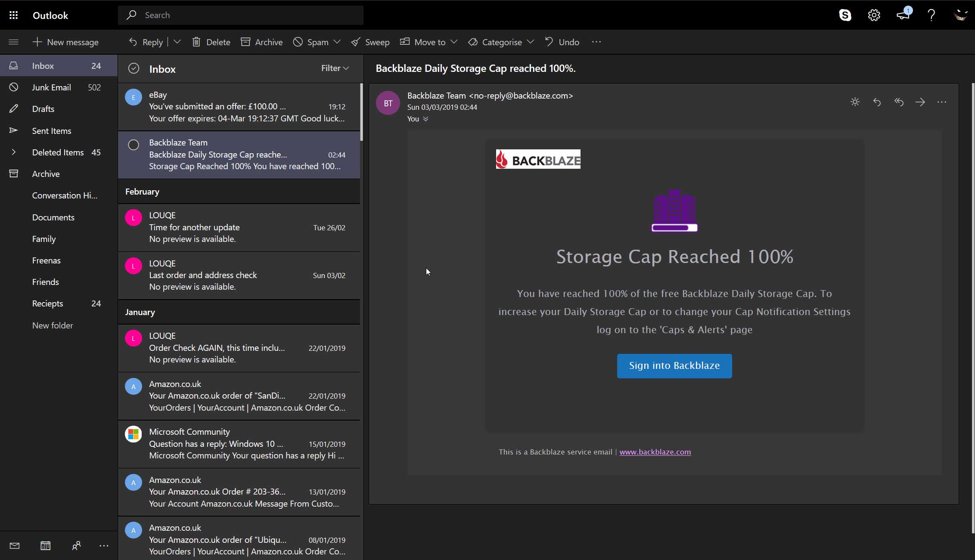Tick the Backblaze Team message selection circle
This screenshot has width=975, height=560.
[x=134, y=145]
